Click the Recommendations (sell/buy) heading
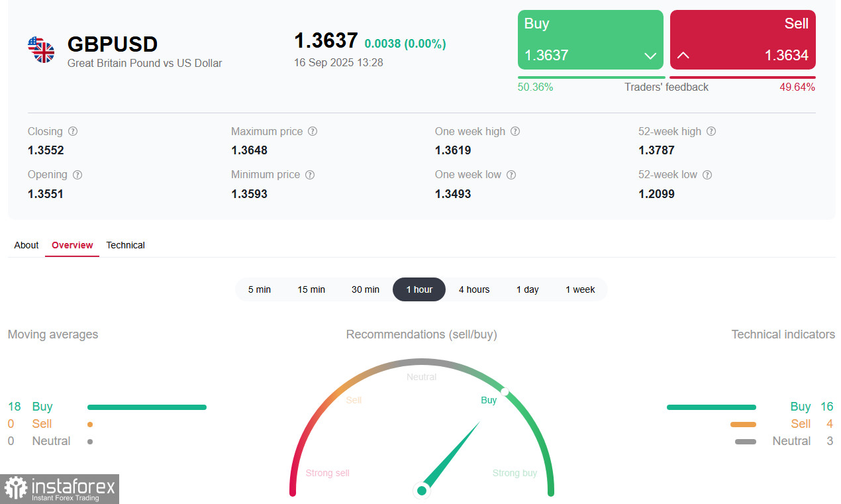841x504 pixels. coord(421,334)
